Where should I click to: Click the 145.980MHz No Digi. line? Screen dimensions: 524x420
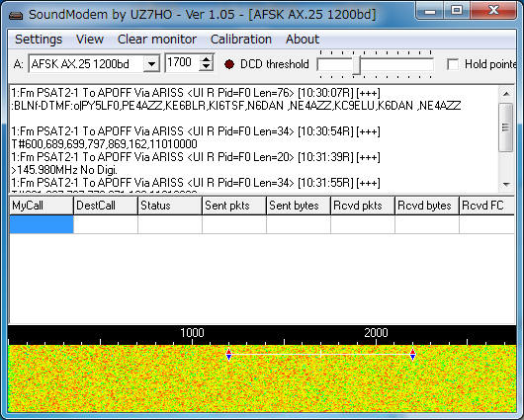64,170
